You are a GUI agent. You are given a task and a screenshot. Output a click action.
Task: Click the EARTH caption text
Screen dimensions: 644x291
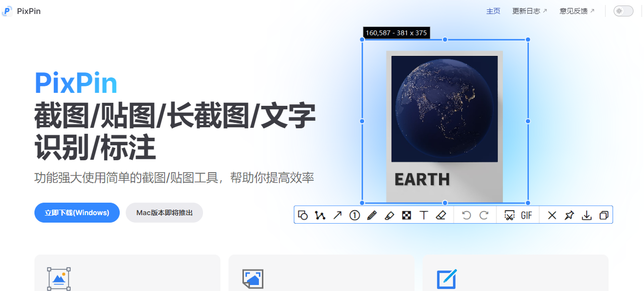coord(422,179)
